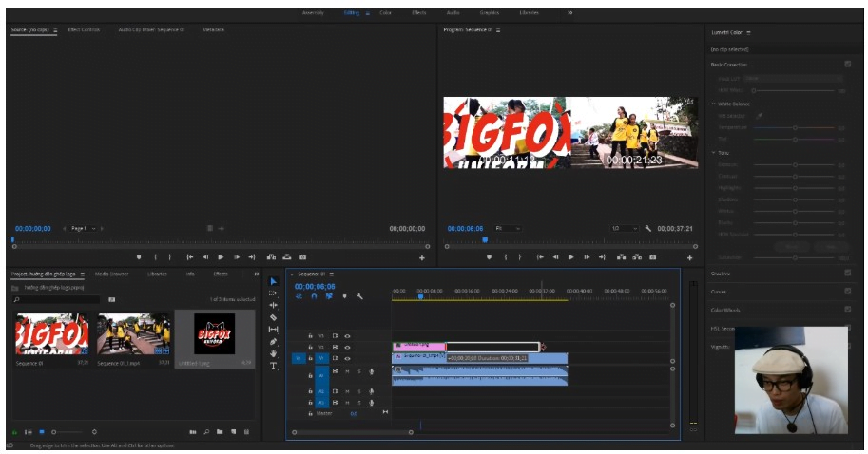Click the Lift button in Program monitor
This screenshot has height=454, width=868.
tap(621, 257)
